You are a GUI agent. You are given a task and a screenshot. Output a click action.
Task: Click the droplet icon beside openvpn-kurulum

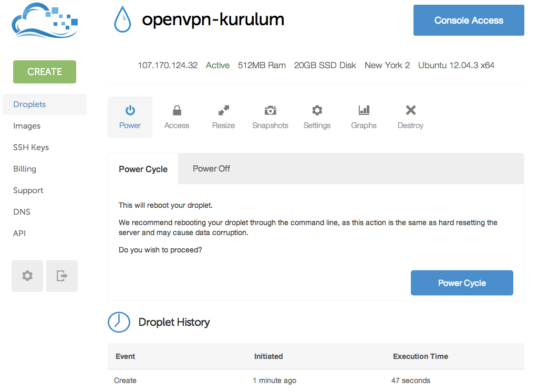click(x=122, y=19)
